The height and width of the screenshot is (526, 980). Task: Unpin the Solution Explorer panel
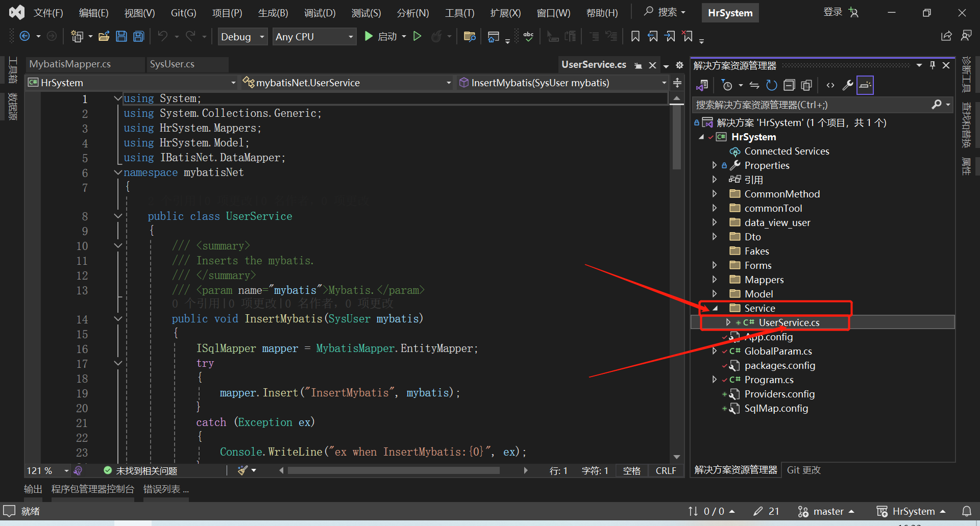pos(933,65)
